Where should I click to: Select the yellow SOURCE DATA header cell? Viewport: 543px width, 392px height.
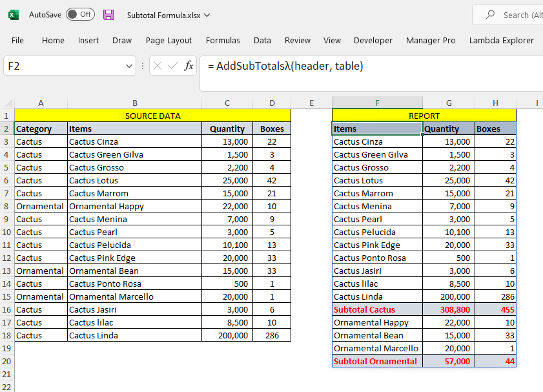click(152, 116)
